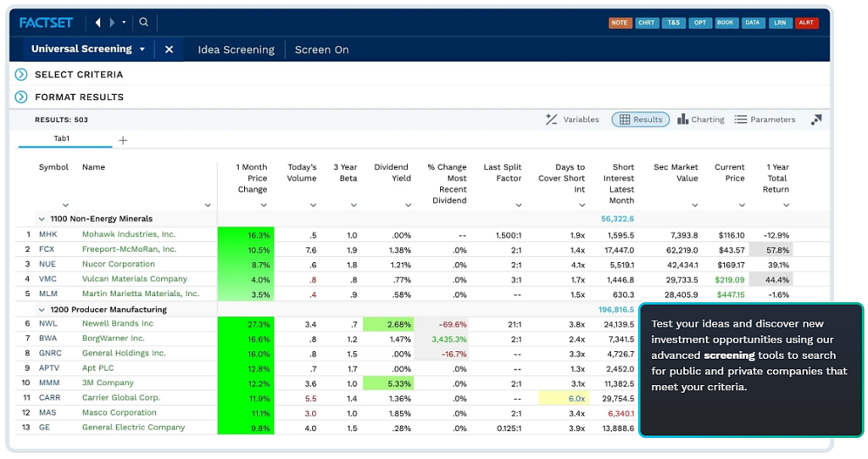Screen dimensions: 868x459
Task: Select the $219.09 current price cell
Action: coord(730,280)
